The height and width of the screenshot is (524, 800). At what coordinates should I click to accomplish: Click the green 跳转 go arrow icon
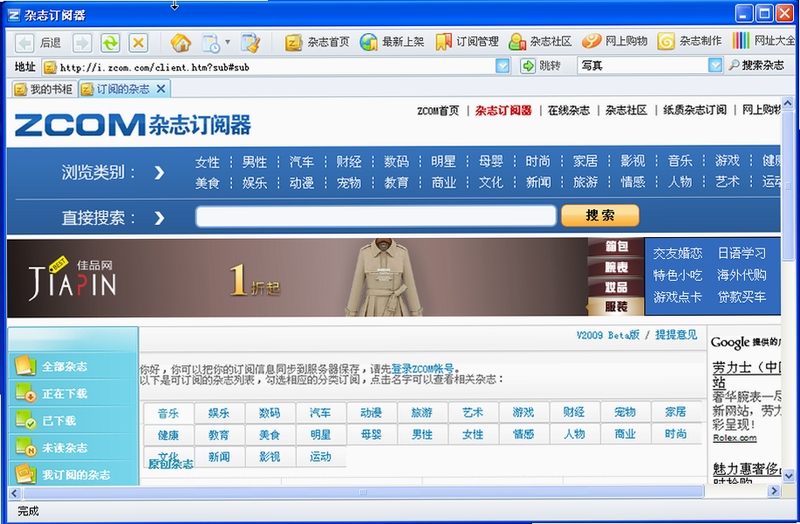tap(528, 66)
